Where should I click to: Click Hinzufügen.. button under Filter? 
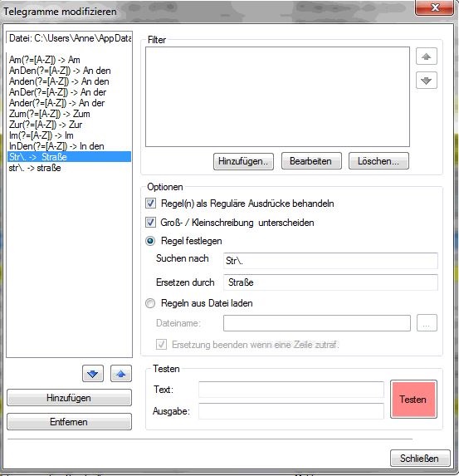(x=243, y=161)
